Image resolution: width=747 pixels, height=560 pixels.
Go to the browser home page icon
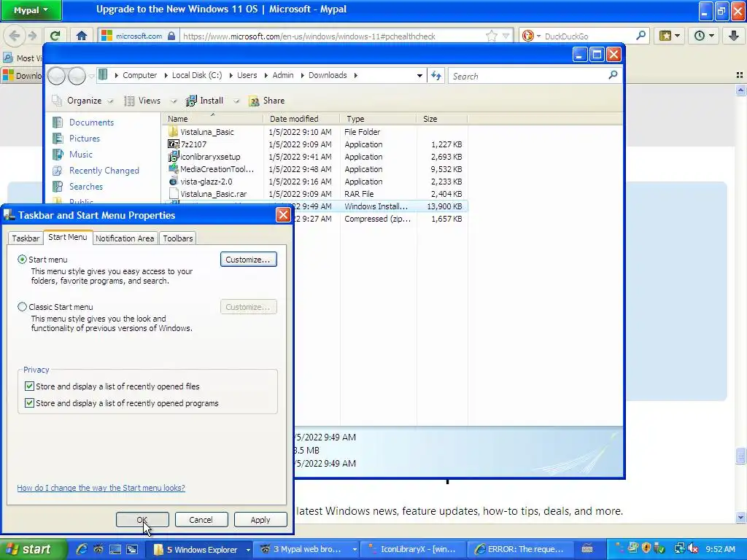click(82, 36)
